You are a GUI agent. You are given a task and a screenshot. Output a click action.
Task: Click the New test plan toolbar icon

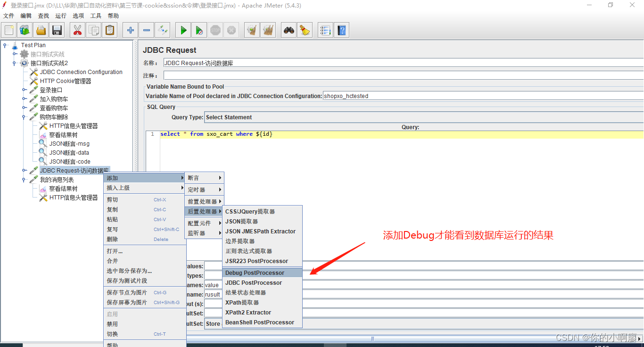tap(9, 30)
